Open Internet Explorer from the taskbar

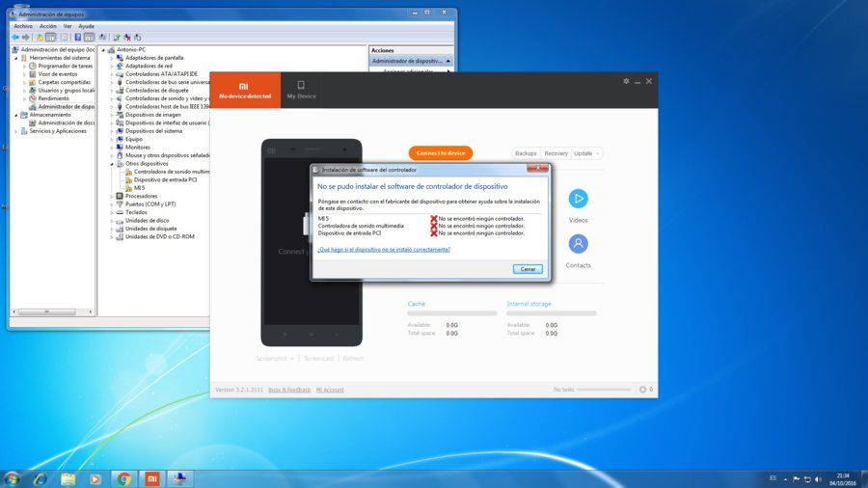pyautogui.click(x=40, y=478)
